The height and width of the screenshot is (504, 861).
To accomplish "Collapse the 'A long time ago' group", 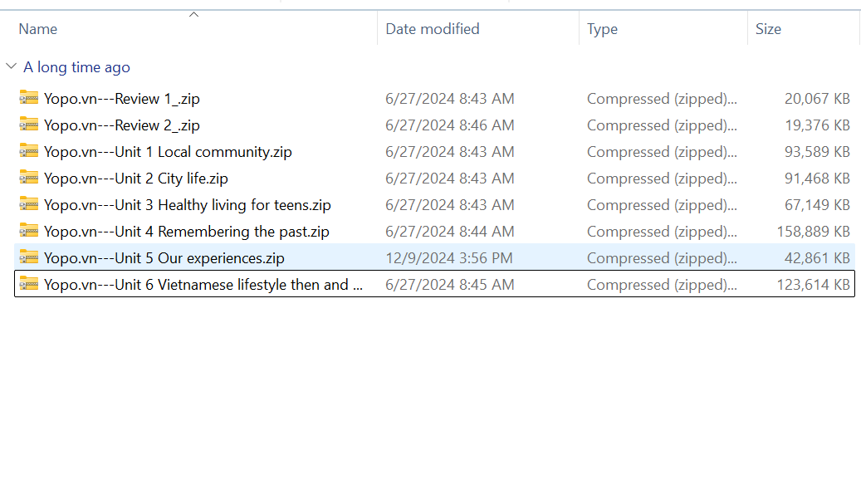I will coord(11,66).
